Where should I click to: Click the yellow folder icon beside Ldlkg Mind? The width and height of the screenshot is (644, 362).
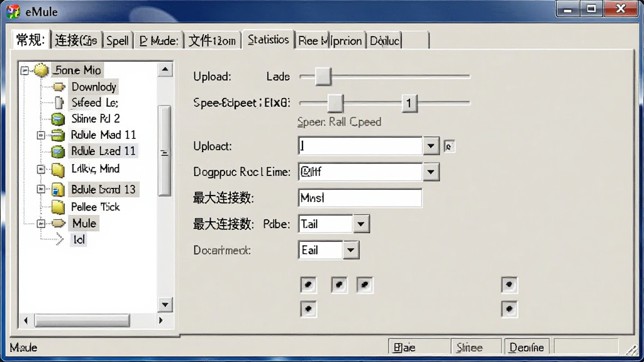click(x=58, y=170)
